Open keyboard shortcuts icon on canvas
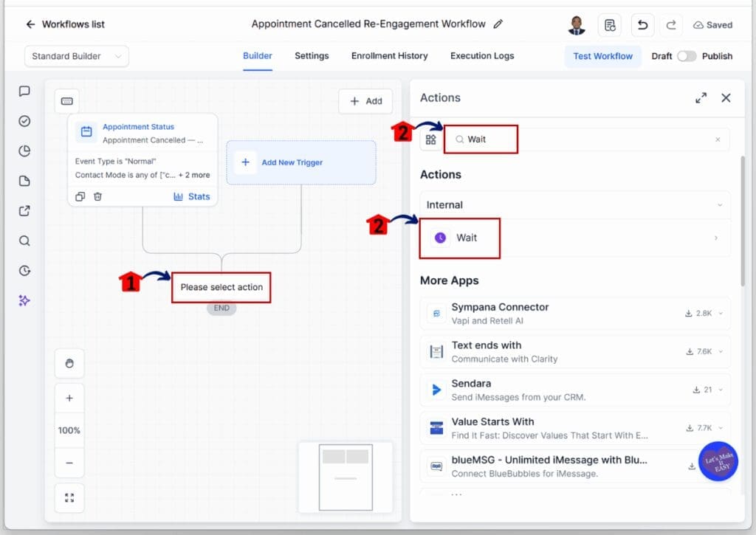The height and width of the screenshot is (535, 756). (x=67, y=101)
